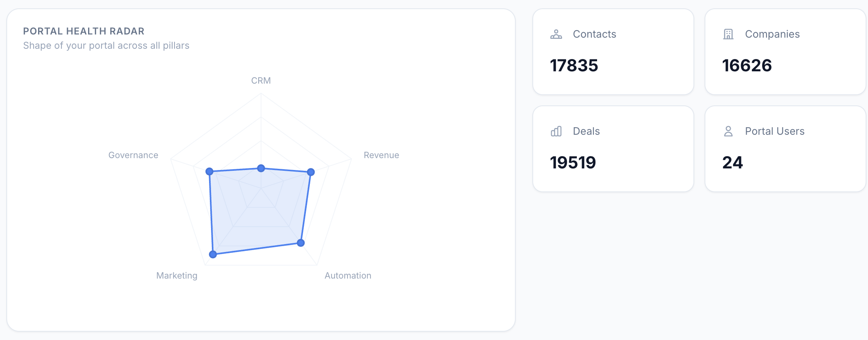Image resolution: width=868 pixels, height=340 pixels.
Task: Click the Portal Users person icon
Action: (x=728, y=131)
